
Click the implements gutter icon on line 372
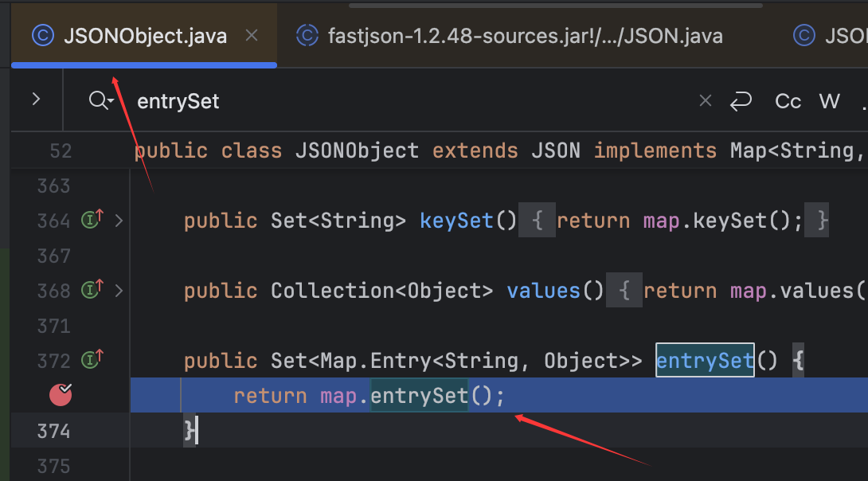(92, 359)
